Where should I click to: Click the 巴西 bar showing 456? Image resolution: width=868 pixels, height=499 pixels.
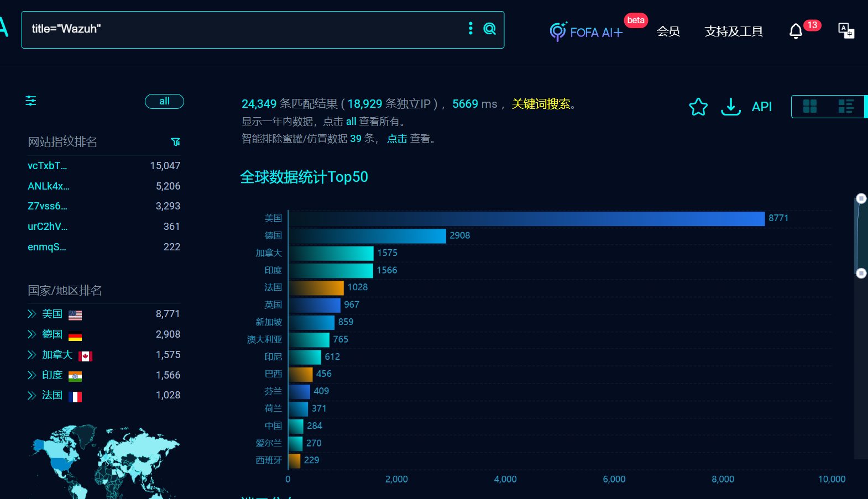coord(301,374)
